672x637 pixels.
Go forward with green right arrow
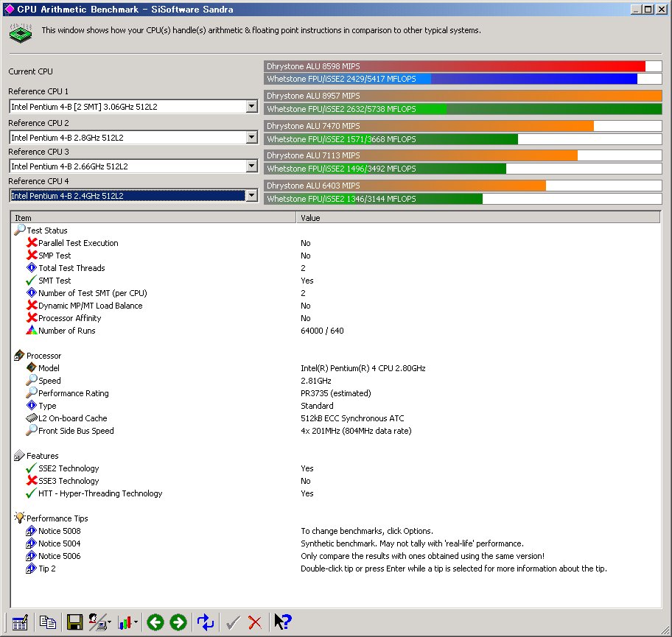point(178,622)
